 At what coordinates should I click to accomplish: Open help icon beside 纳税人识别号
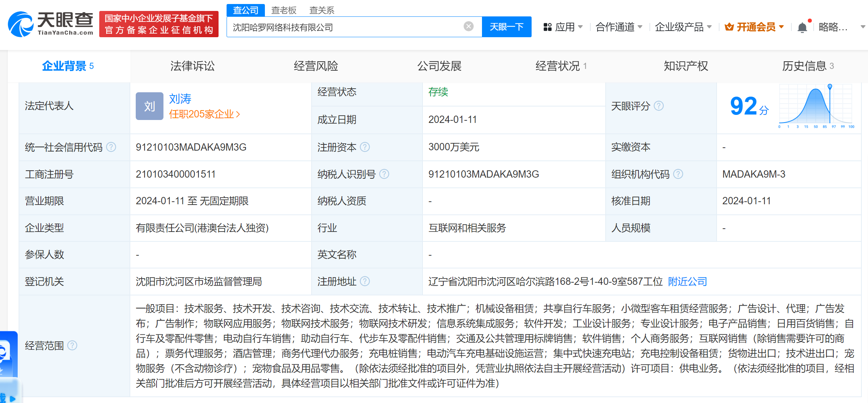coord(384,174)
